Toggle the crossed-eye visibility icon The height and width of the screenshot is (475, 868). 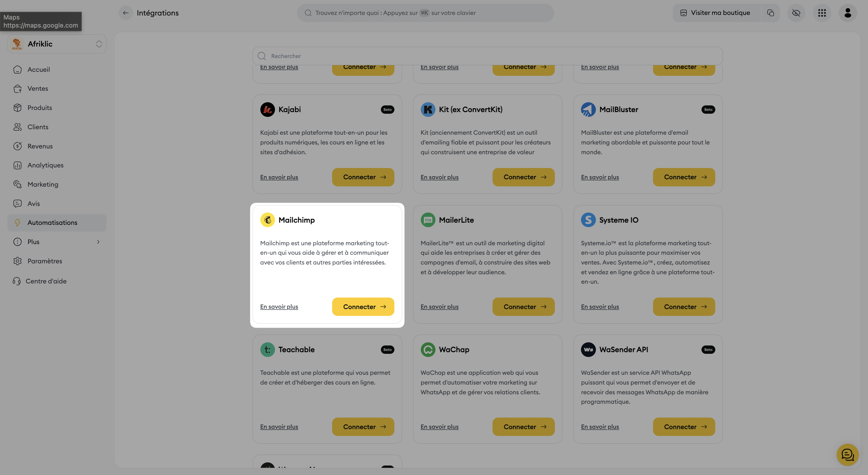tap(796, 13)
